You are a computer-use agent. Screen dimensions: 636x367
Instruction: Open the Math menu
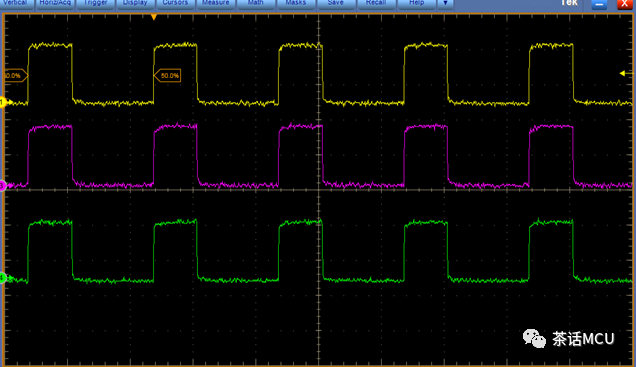coord(256,3)
